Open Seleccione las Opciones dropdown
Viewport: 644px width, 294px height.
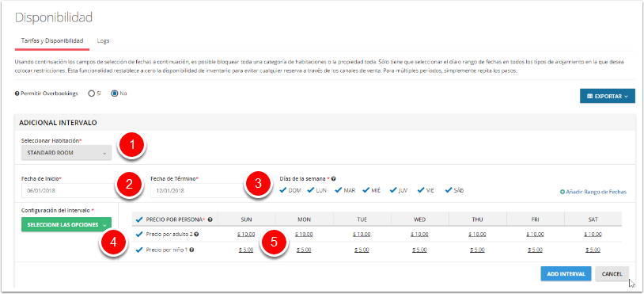[66, 225]
